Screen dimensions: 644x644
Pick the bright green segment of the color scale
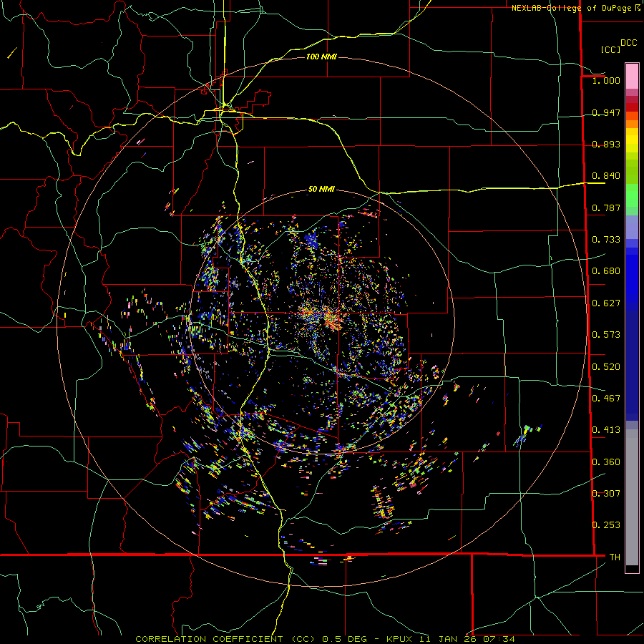[632, 195]
